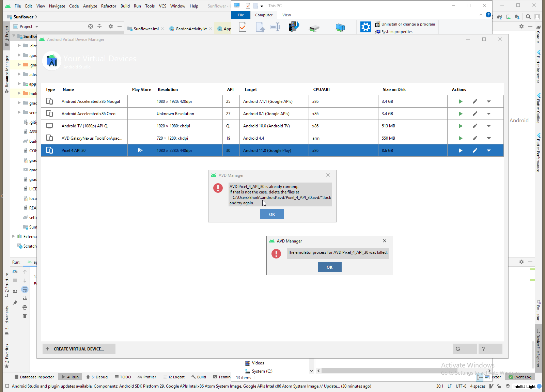This screenshot has height=392, width=545.
Task: Collapse all in Project panel
Action: click(99, 26)
